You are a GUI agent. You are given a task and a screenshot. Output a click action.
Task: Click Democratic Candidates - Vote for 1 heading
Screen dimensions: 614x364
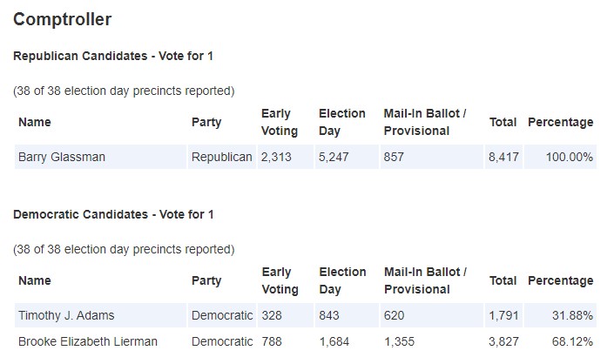(113, 214)
